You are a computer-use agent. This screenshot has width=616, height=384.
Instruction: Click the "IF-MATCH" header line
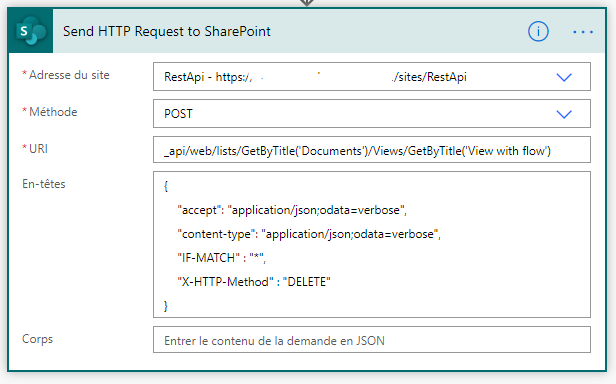[x=222, y=258]
